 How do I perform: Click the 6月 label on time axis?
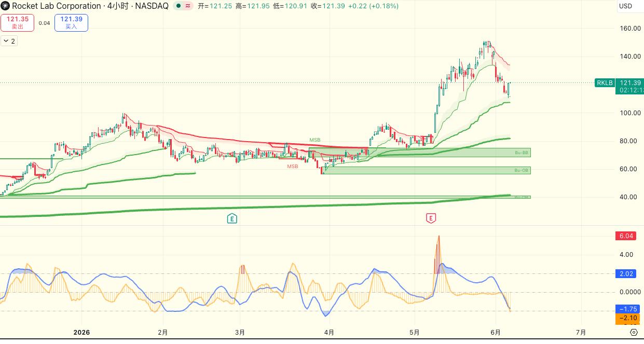pos(496,332)
